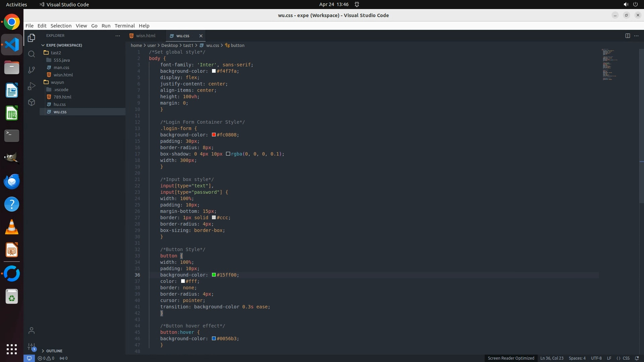Image resolution: width=644 pixels, height=362 pixels.
Task: Toggle Screen Reader Optimized status item
Action: click(511, 358)
